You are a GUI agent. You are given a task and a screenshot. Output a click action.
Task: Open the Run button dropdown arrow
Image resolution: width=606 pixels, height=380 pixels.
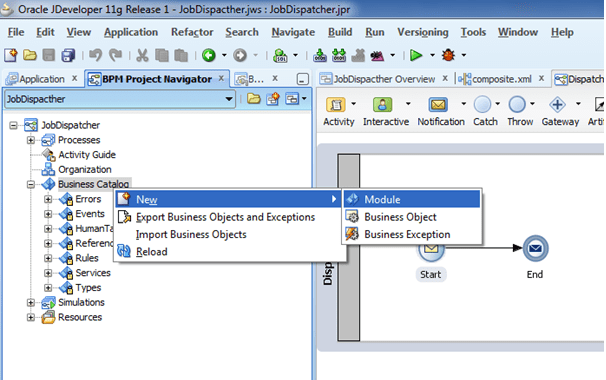432,55
